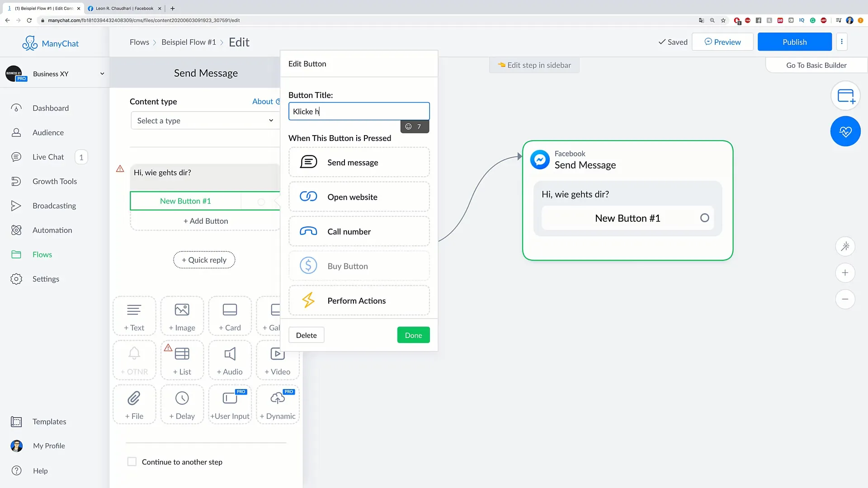Click the About help link
Image resolution: width=868 pixels, height=488 pixels.
(266, 102)
